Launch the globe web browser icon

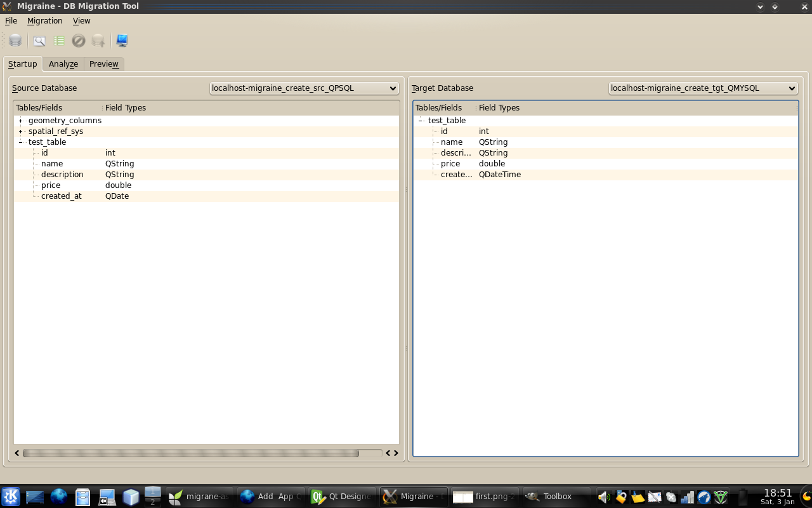point(59,497)
